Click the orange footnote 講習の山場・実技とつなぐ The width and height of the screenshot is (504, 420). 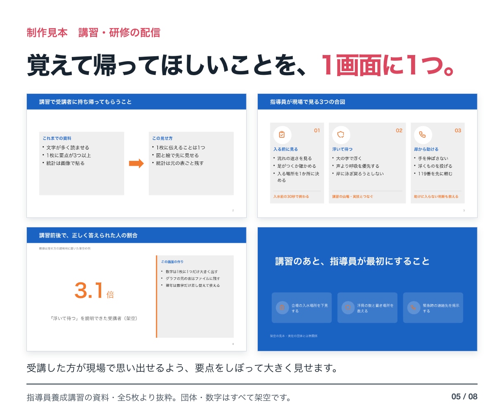point(352,197)
